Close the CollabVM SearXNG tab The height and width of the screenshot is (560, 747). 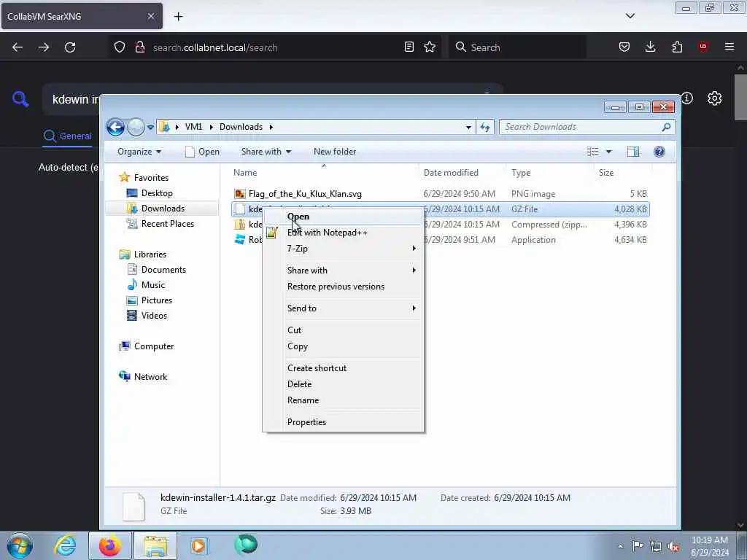150,16
